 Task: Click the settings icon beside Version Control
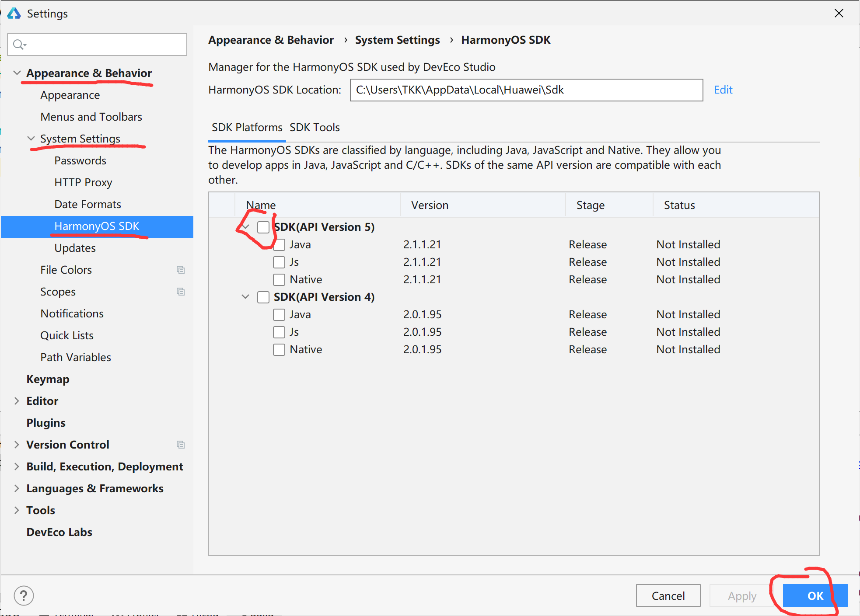181,445
